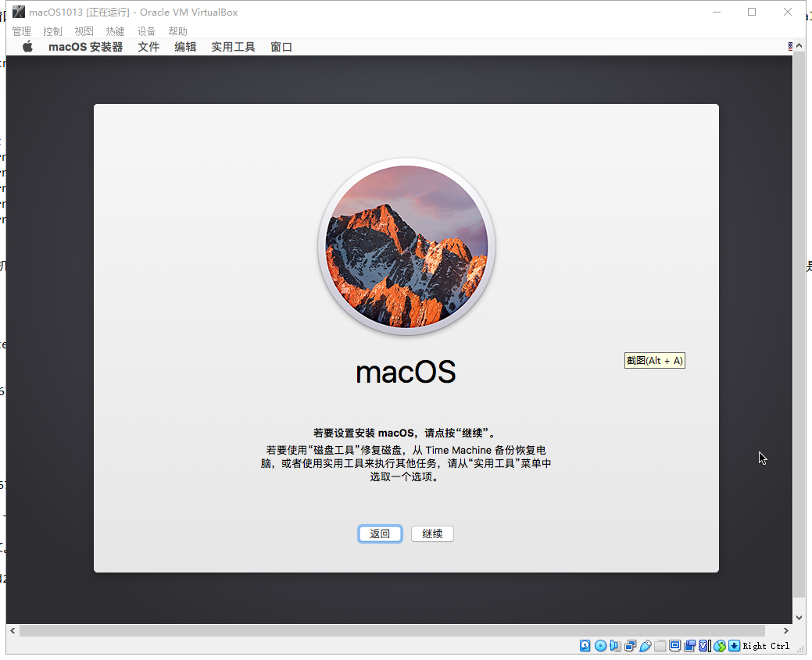Click the 返回 button
The image size is (812, 660).
380,533
